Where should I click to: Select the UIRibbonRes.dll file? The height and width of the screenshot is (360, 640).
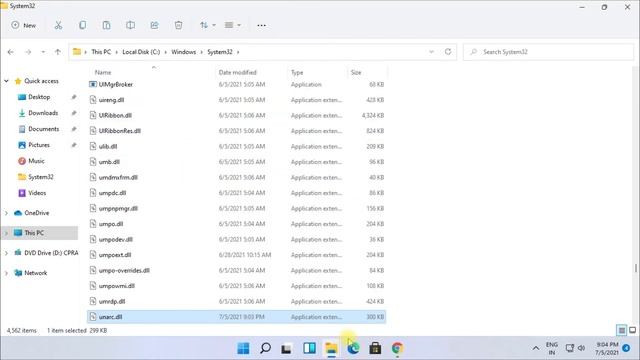tap(237, 131)
